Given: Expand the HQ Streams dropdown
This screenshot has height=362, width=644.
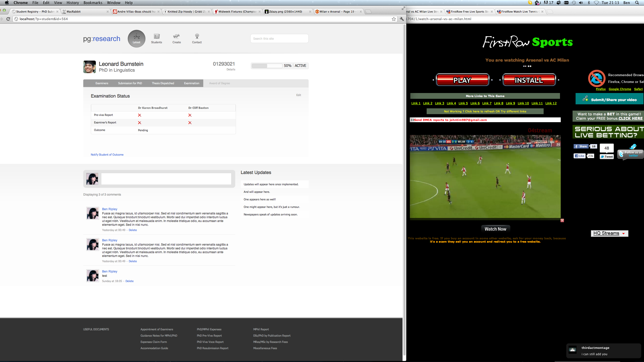Looking at the screenshot, I should [x=609, y=233].
